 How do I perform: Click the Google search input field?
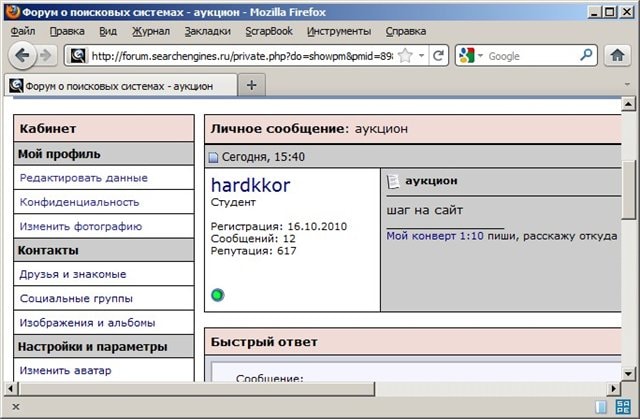[x=531, y=55]
